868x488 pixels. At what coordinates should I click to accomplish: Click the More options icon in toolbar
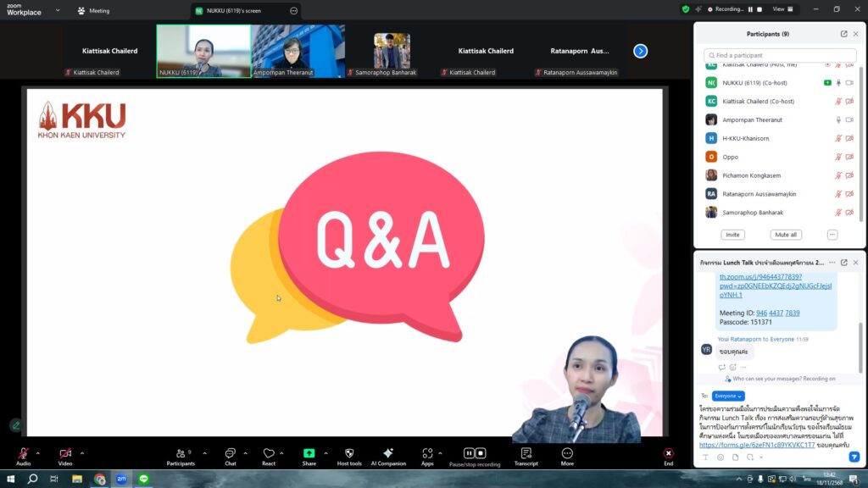coord(567,454)
